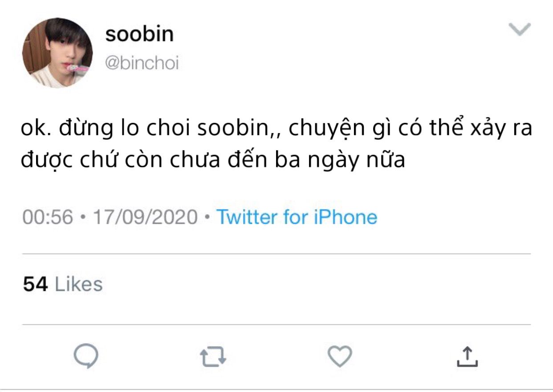The width and height of the screenshot is (553, 392).
Task: Like the tweet with the heart icon
Action: (x=340, y=356)
